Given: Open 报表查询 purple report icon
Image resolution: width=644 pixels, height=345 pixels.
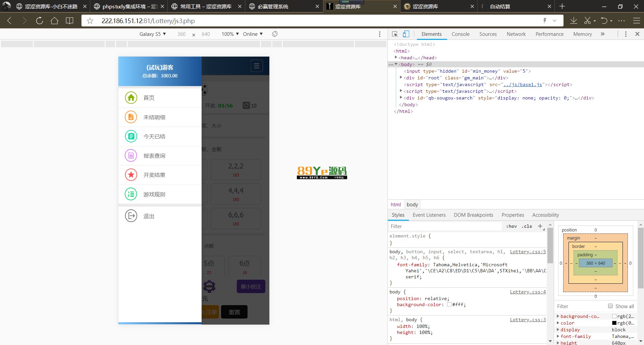Looking at the screenshot, I should click(x=131, y=155).
